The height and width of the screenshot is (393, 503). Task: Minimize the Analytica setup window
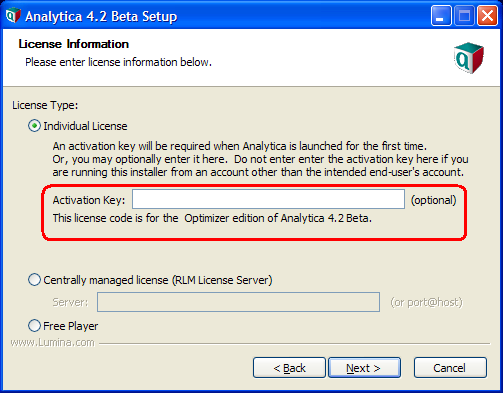pyautogui.click(x=441, y=15)
